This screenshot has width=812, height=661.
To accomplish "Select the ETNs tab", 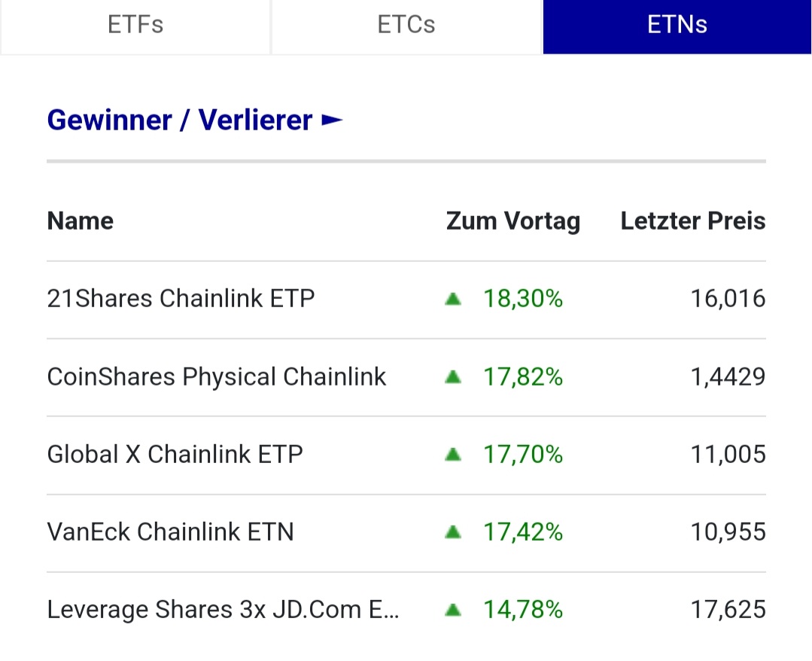I will 677,25.
